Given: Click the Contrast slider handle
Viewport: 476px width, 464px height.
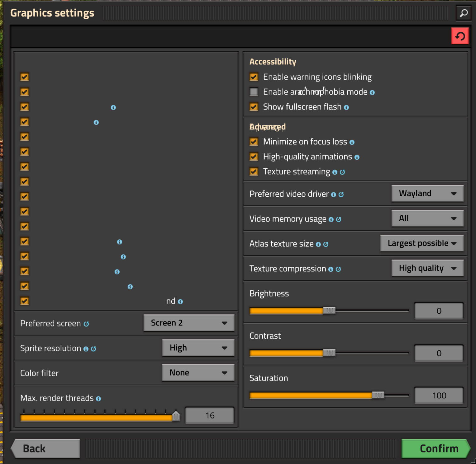Looking at the screenshot, I should click(x=329, y=353).
